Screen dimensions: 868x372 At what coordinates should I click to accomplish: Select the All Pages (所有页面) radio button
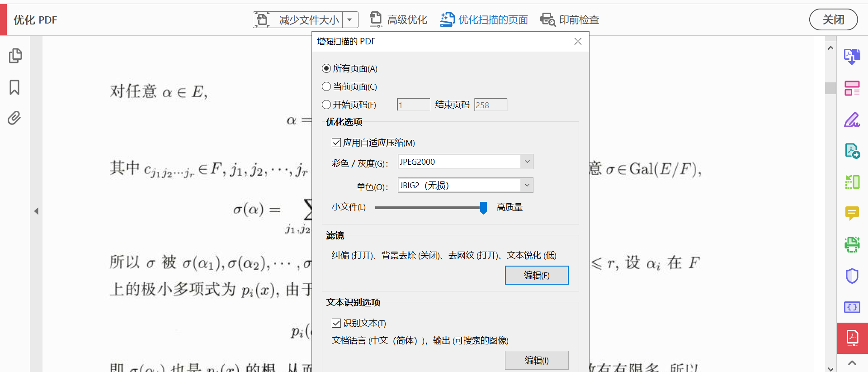pyautogui.click(x=326, y=68)
